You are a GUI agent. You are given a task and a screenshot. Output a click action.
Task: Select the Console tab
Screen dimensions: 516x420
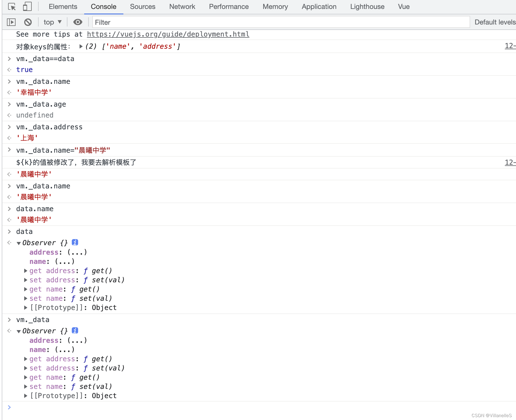[x=103, y=7]
